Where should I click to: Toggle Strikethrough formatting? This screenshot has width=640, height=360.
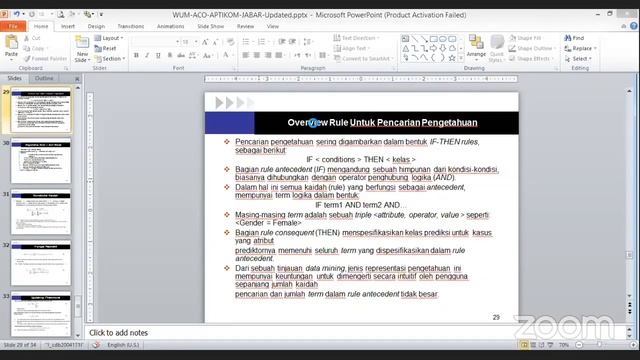click(181, 55)
